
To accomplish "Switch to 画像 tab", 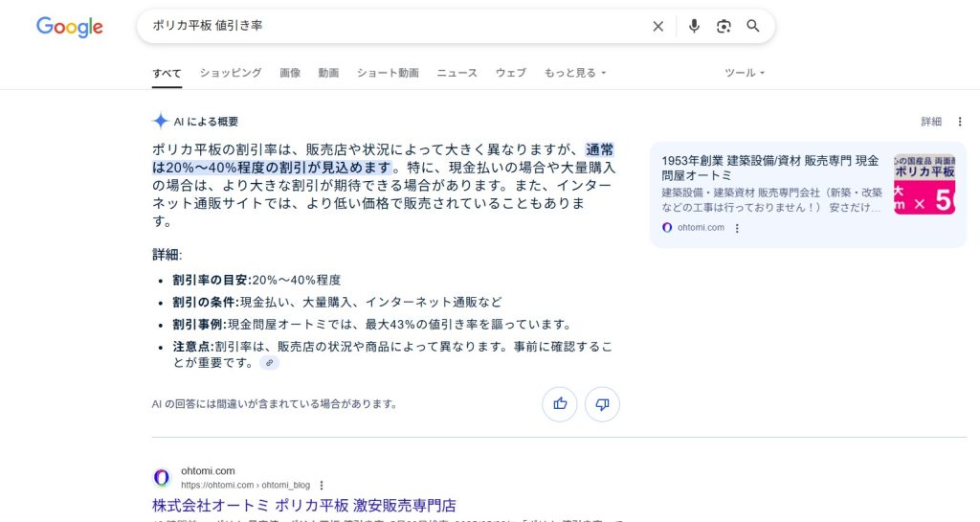I will point(290,73).
